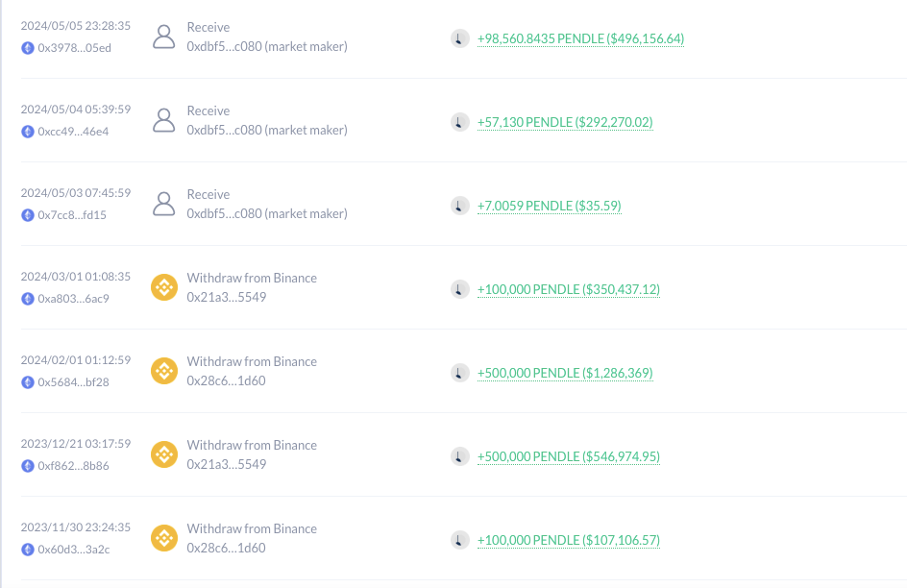Click user avatar icon on 2024/05/05 receive
The height and width of the screenshot is (588, 907).
163,37
